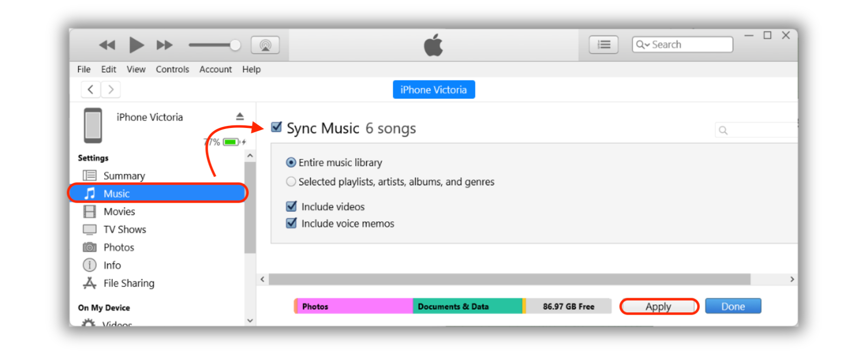Open the File menu

coord(84,69)
